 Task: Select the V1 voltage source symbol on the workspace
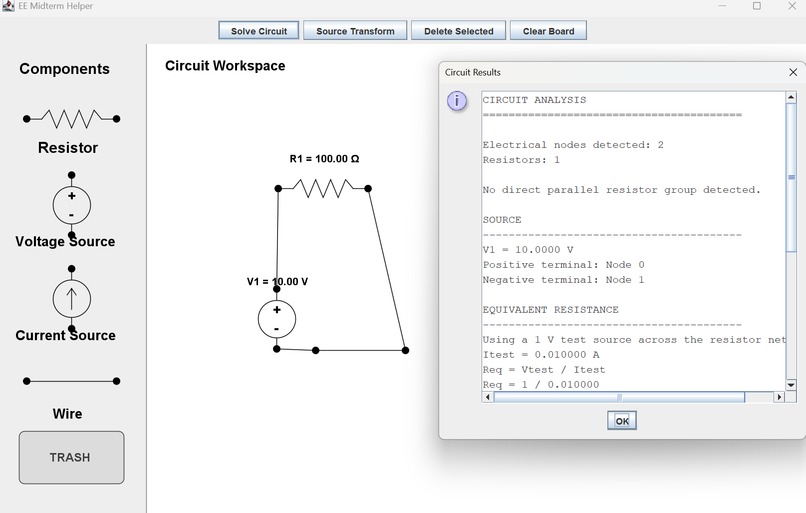click(277, 319)
